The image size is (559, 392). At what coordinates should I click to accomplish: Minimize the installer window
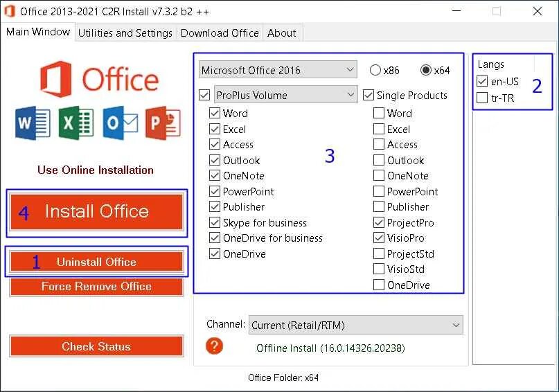pos(456,11)
